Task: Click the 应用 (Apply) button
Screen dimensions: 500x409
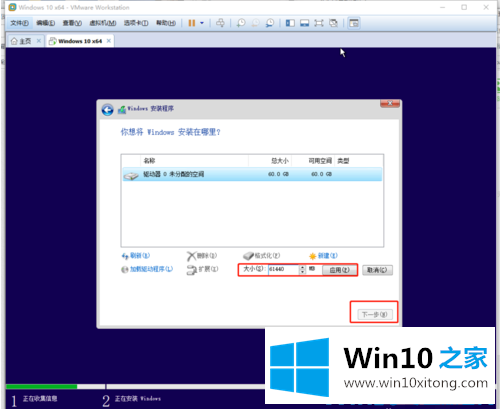Action: pyautogui.click(x=339, y=270)
